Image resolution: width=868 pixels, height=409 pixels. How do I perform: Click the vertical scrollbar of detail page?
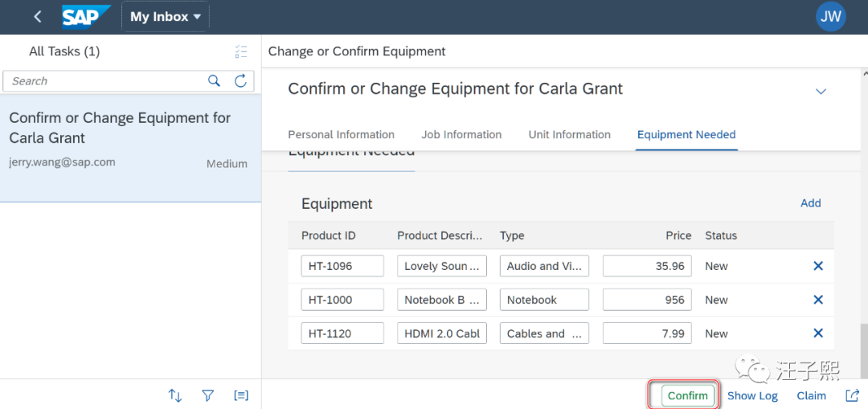tap(863, 350)
